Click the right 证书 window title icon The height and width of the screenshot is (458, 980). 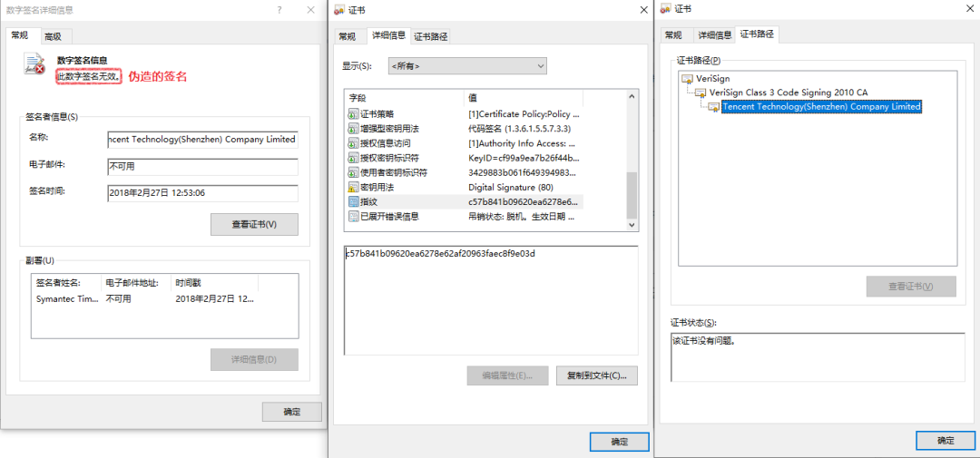click(665, 9)
